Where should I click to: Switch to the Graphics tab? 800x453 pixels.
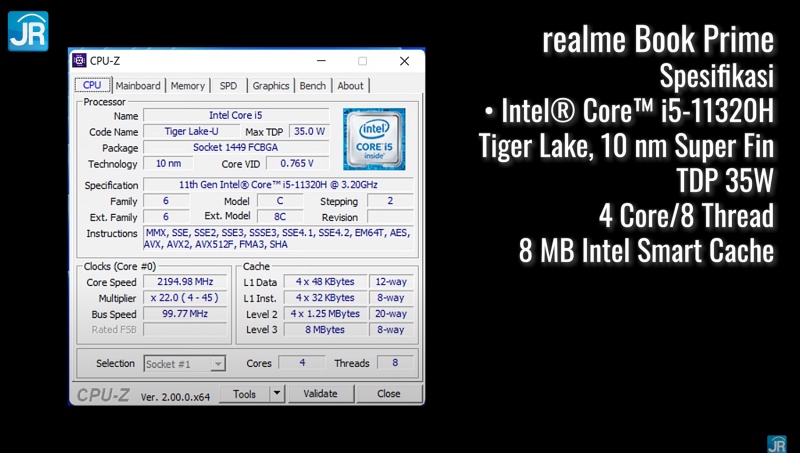click(271, 86)
